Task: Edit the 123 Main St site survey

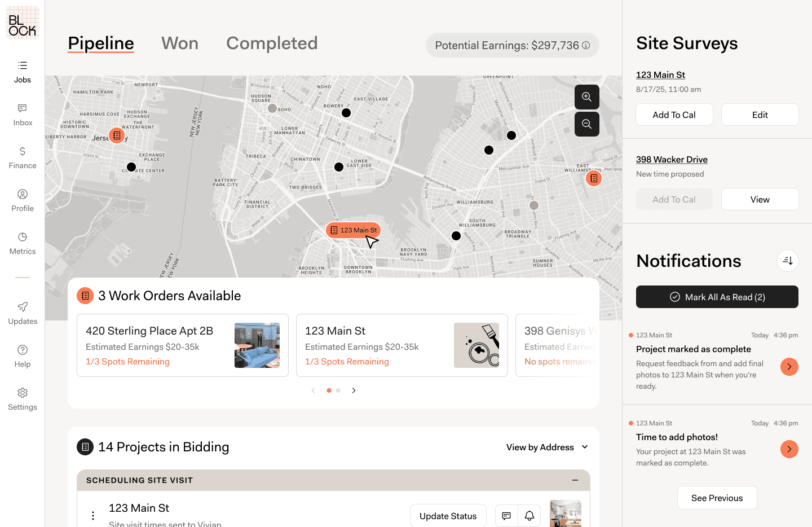Action: click(x=760, y=115)
